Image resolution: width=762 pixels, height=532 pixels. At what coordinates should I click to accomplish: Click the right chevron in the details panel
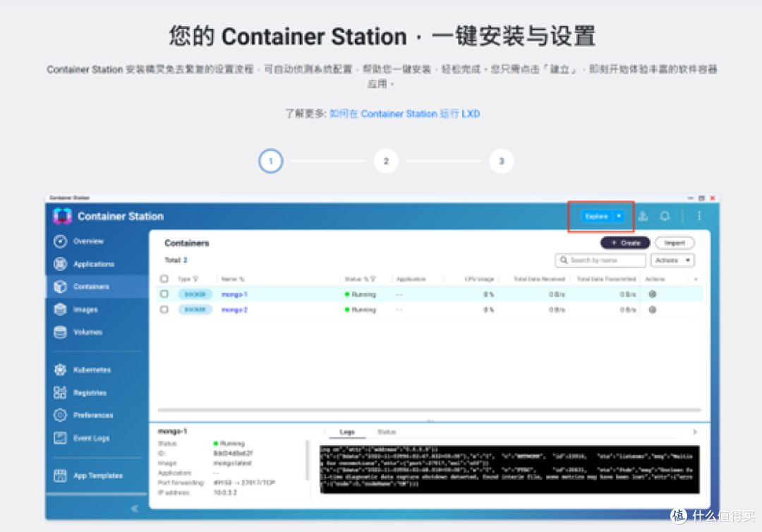695,432
